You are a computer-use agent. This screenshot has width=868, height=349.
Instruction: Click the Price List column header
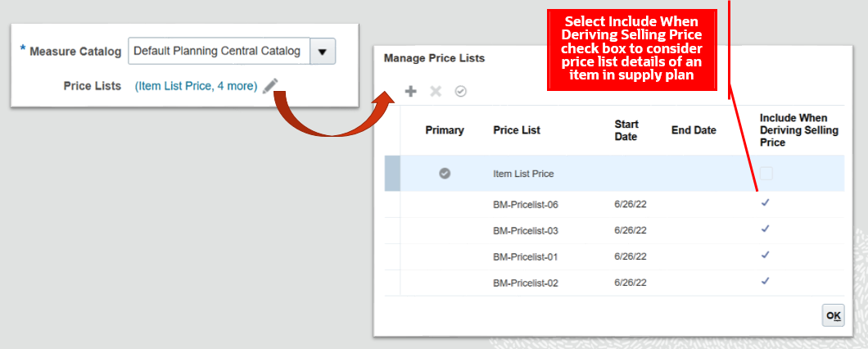click(x=517, y=130)
